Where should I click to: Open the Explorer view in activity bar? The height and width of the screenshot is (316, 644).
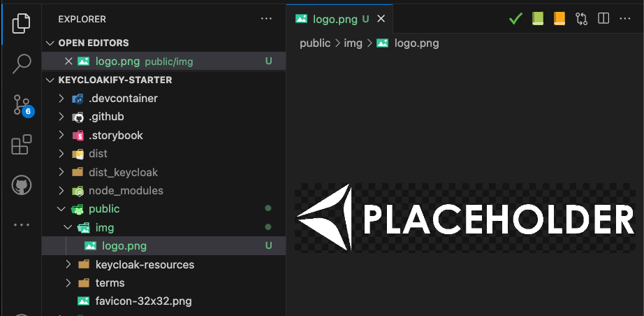click(21, 23)
